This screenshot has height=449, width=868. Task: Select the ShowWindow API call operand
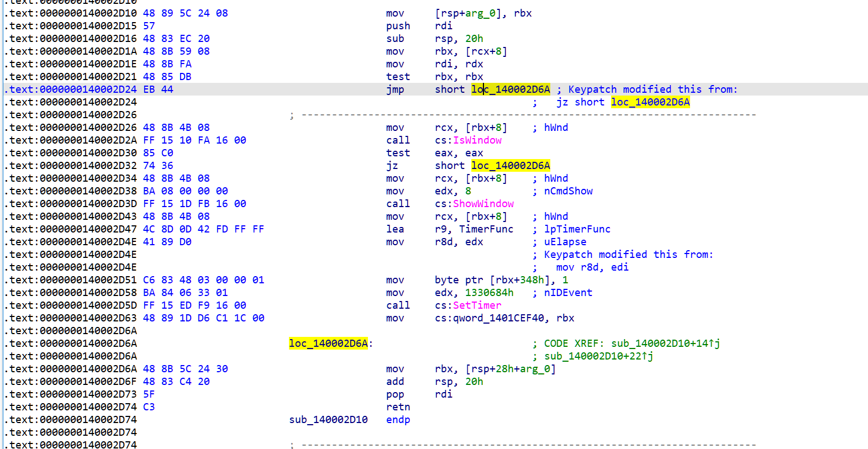483,204
